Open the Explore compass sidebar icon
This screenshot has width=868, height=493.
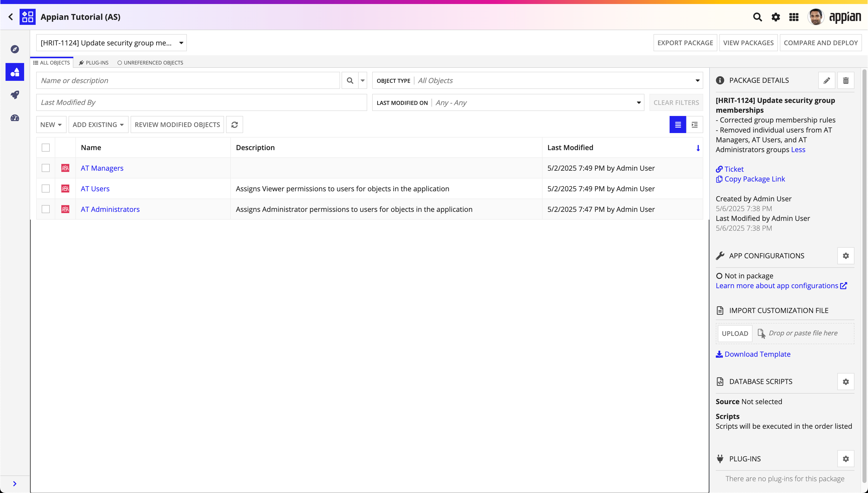pos(15,49)
